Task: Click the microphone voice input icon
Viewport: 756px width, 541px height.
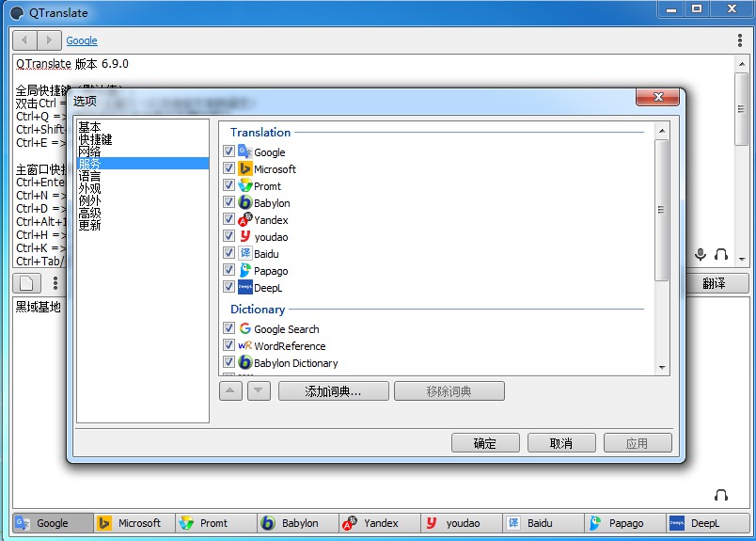Action: [x=701, y=254]
